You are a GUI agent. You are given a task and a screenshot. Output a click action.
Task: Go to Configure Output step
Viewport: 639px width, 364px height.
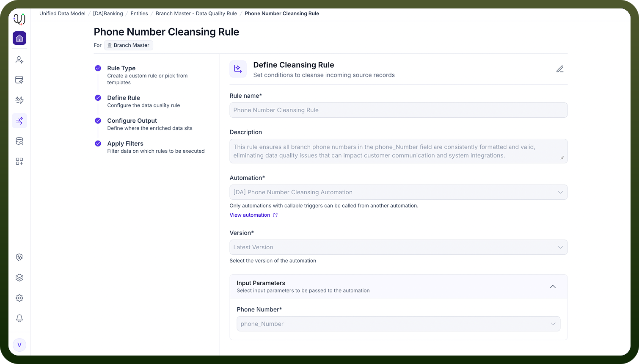pos(132,121)
